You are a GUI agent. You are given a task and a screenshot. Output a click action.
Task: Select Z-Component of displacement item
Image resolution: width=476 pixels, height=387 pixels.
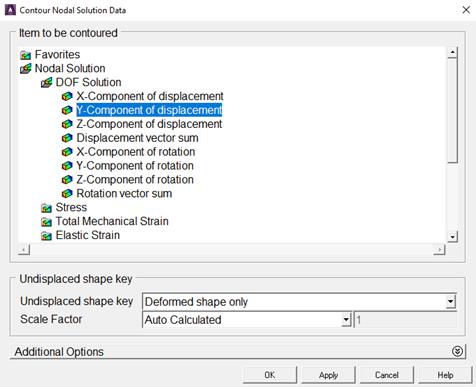click(149, 124)
